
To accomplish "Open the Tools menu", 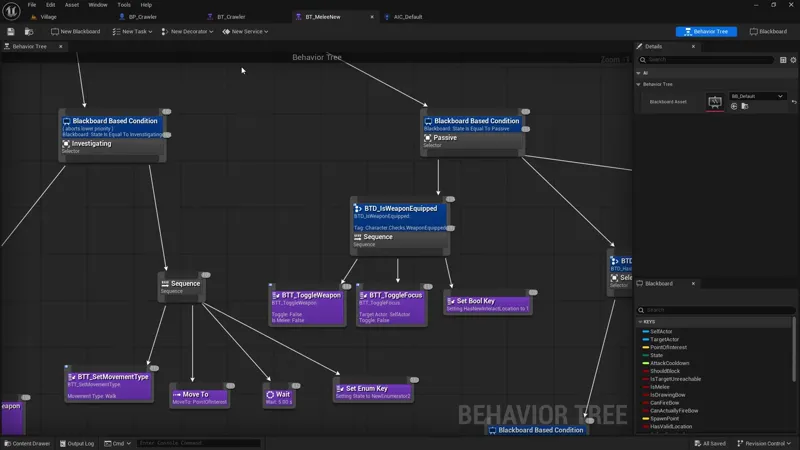I will point(124,5).
